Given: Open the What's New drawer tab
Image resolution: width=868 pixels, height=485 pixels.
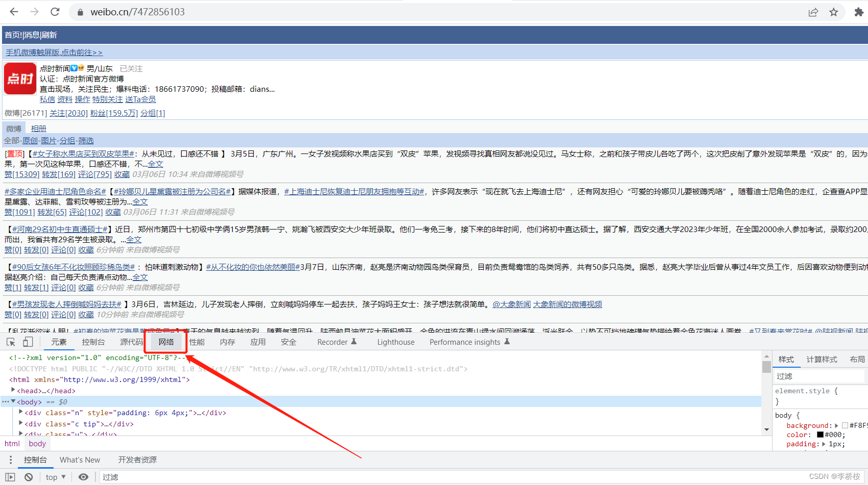Looking at the screenshot, I should (x=80, y=460).
